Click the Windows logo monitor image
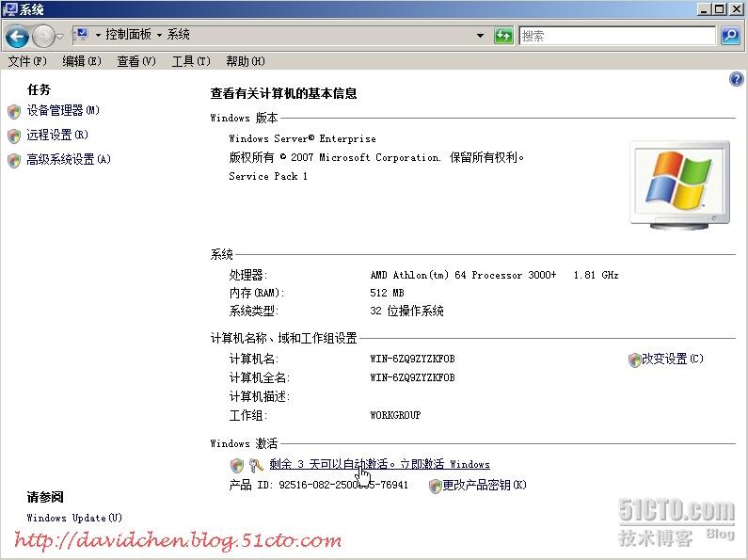The image size is (748, 560). click(679, 184)
